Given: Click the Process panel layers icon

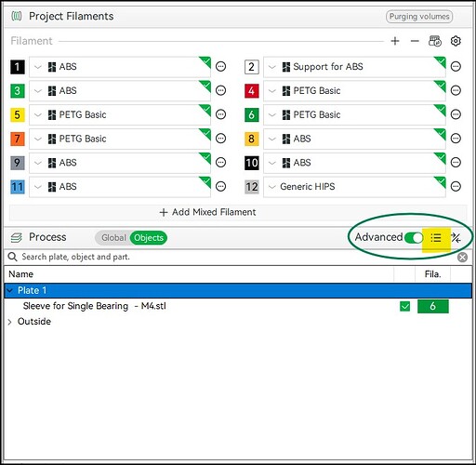Looking at the screenshot, I should pyautogui.click(x=17, y=237).
